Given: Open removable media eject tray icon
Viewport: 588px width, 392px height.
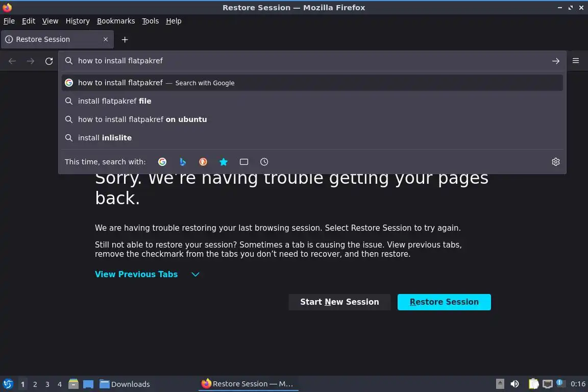Looking at the screenshot, I should [500, 384].
